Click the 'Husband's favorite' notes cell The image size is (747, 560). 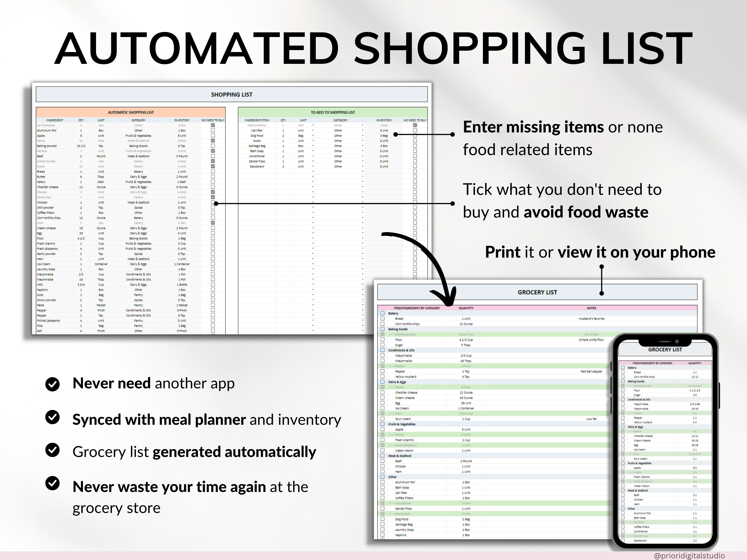[x=591, y=319]
